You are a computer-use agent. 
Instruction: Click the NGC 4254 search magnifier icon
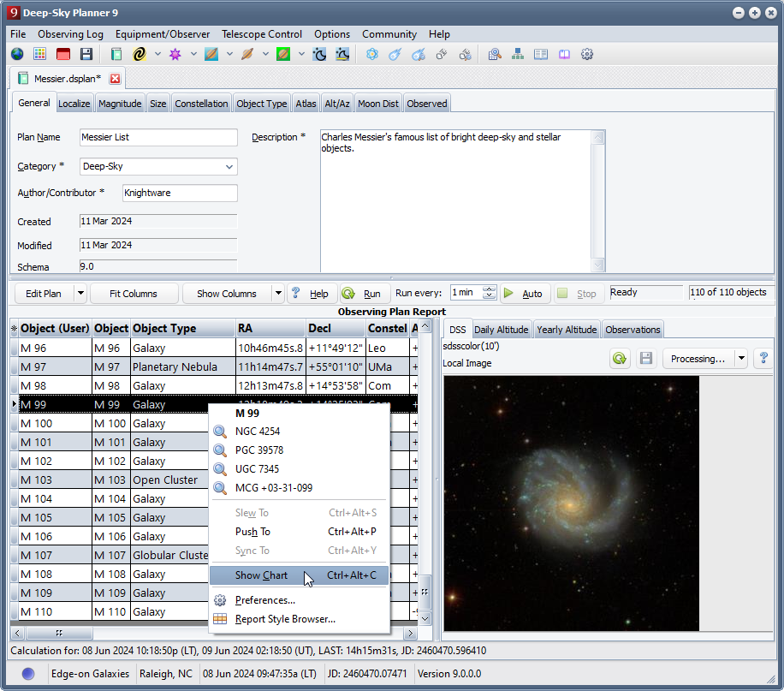(x=221, y=432)
